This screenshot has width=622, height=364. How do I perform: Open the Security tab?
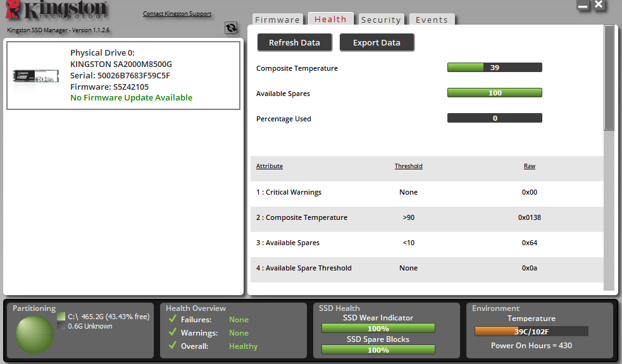click(381, 20)
